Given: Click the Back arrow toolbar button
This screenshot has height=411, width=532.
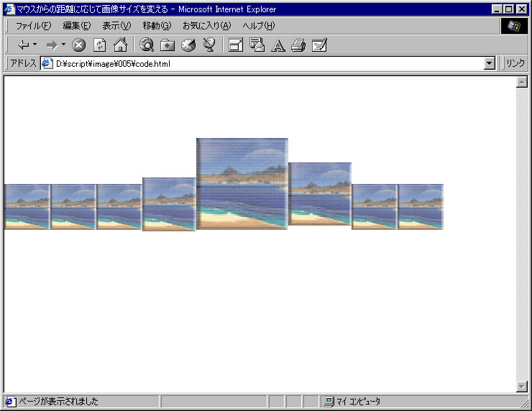Looking at the screenshot, I should point(24,45).
